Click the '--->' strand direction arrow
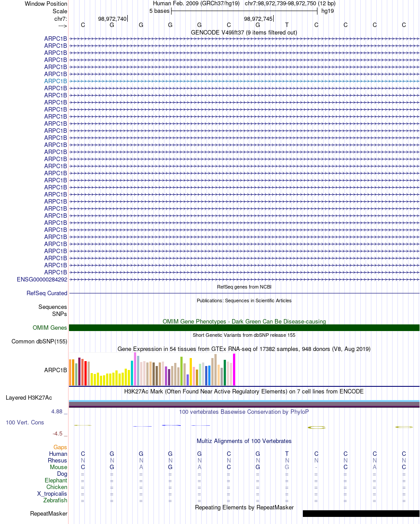The image size is (420, 524). [62, 26]
